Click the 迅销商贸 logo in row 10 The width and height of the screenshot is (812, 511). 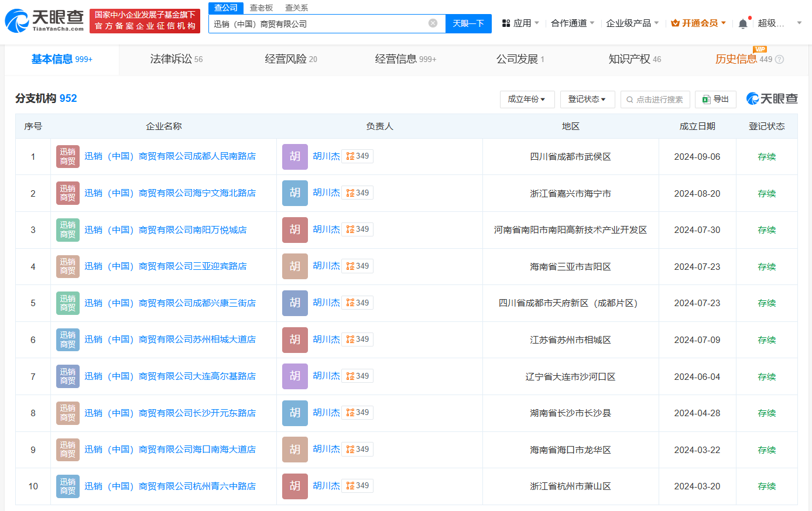coord(68,486)
